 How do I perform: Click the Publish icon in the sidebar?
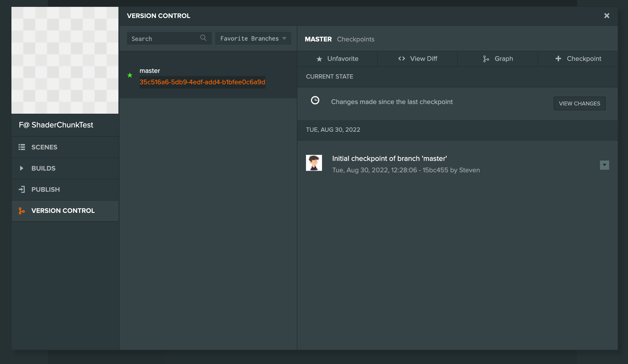[22, 189]
